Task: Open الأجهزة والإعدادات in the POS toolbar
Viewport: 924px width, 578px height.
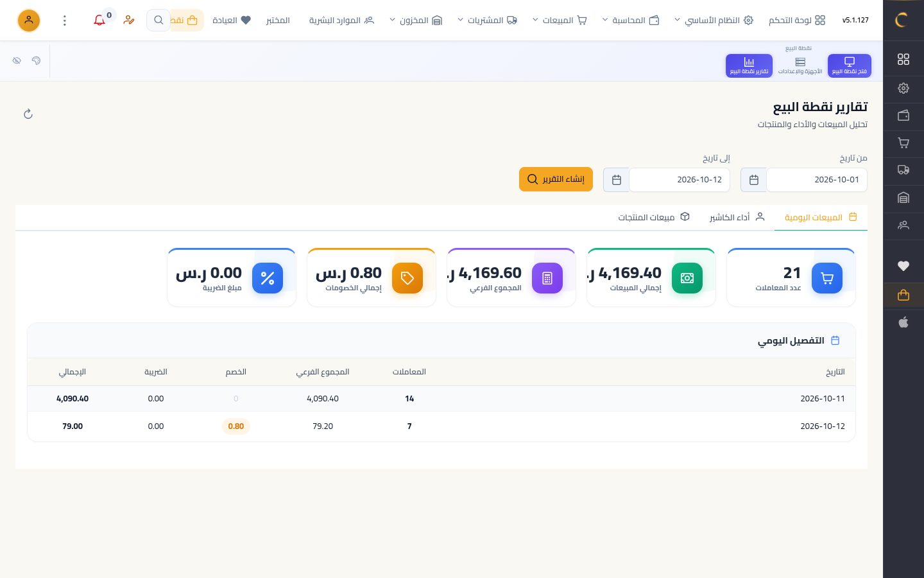Action: pyautogui.click(x=800, y=66)
